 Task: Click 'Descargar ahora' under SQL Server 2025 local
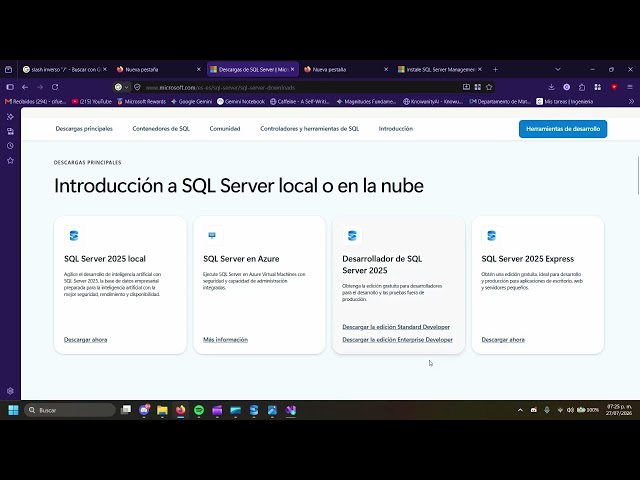pyautogui.click(x=85, y=340)
